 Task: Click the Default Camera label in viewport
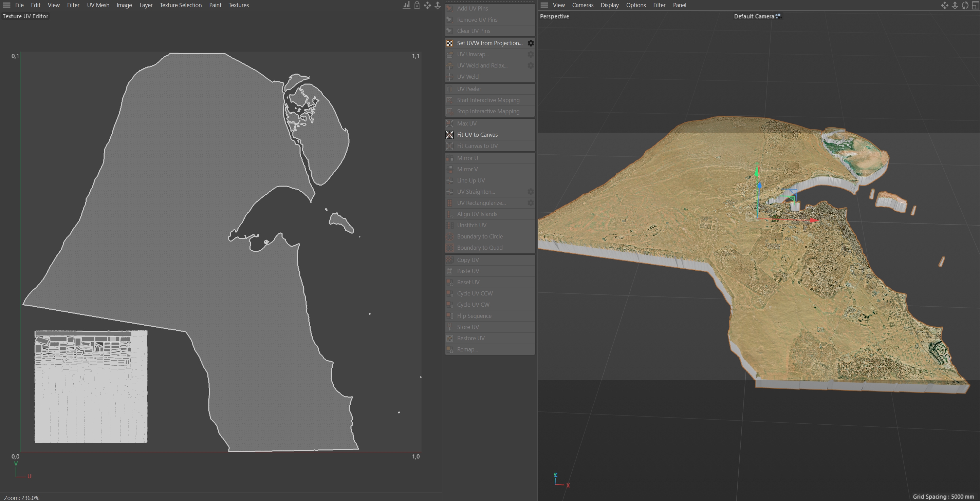pyautogui.click(x=754, y=16)
